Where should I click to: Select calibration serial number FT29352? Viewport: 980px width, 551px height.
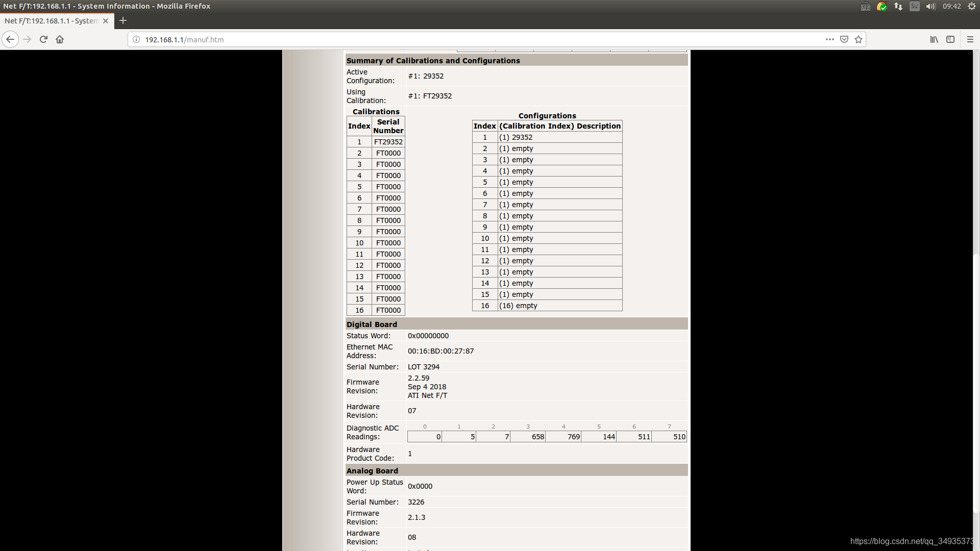388,142
